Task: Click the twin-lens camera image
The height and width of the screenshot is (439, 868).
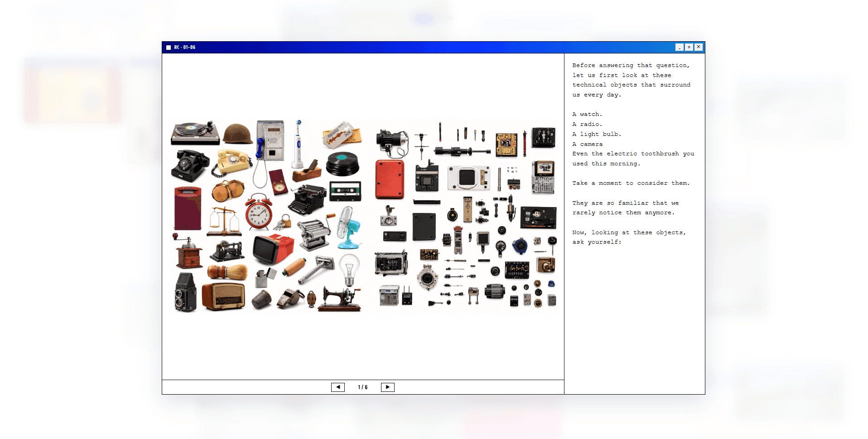Action: 186,292
